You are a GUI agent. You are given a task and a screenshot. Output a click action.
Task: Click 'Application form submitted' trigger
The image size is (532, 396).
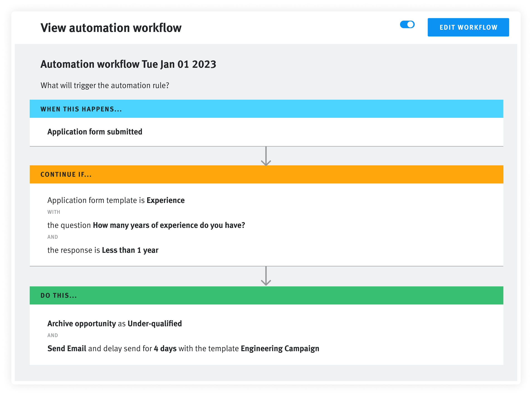(x=95, y=132)
